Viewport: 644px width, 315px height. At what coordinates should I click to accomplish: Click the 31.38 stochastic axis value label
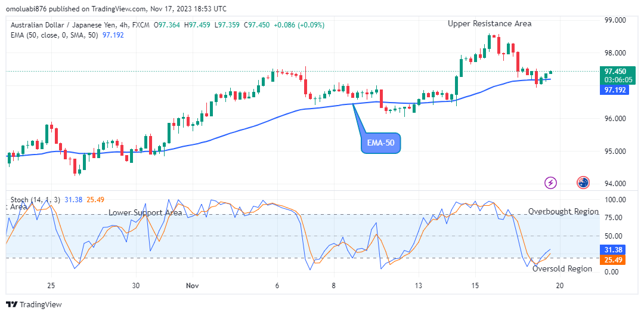(x=614, y=251)
